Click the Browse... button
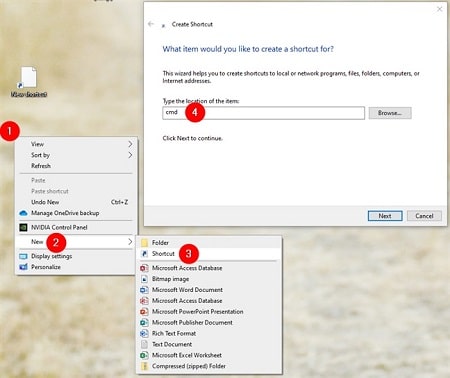The image size is (450, 378). (390, 113)
